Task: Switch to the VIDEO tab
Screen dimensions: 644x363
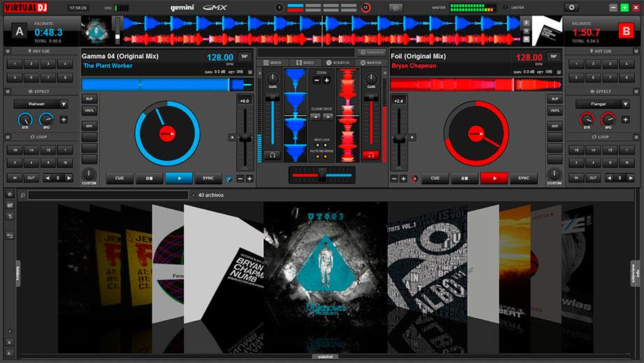Action: 305,62
